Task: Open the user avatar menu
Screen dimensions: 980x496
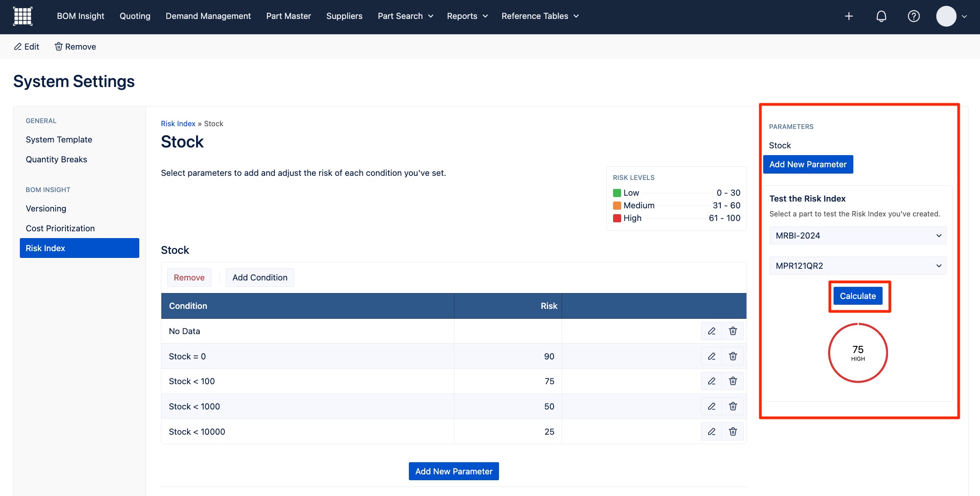Action: pyautogui.click(x=951, y=16)
